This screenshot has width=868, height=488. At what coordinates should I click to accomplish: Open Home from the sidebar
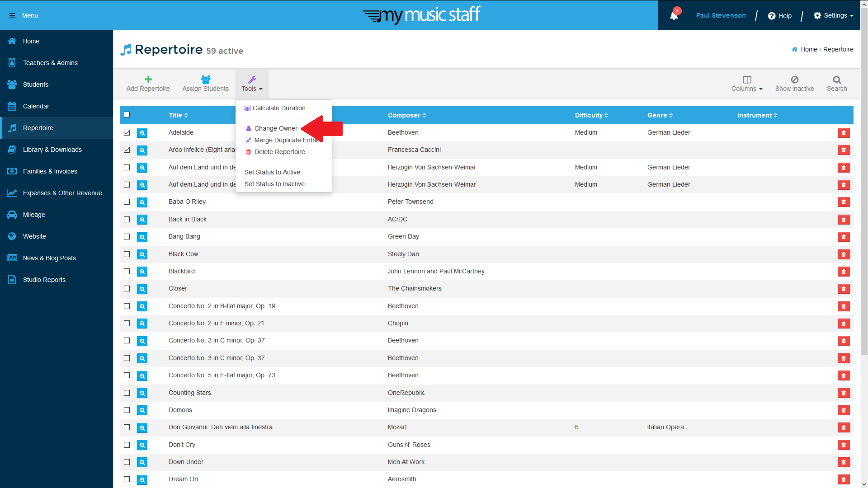coord(57,41)
